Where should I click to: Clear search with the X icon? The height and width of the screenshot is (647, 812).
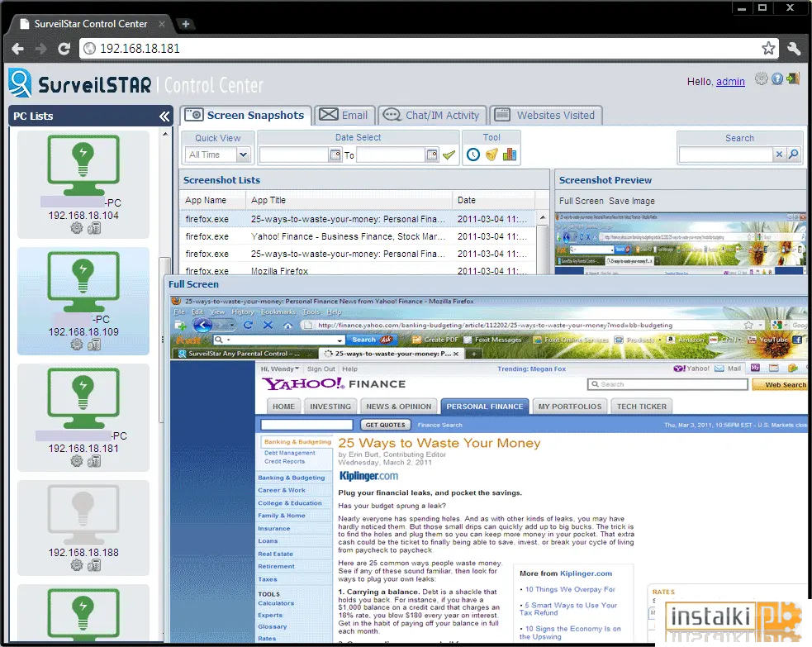pos(779,155)
